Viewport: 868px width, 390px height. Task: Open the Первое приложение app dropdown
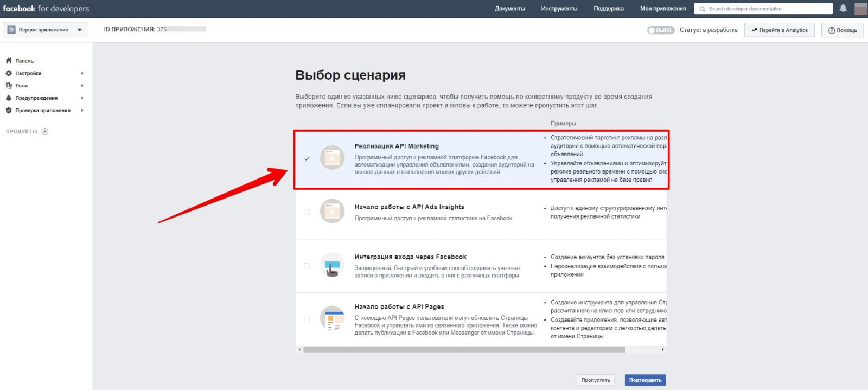pos(45,30)
